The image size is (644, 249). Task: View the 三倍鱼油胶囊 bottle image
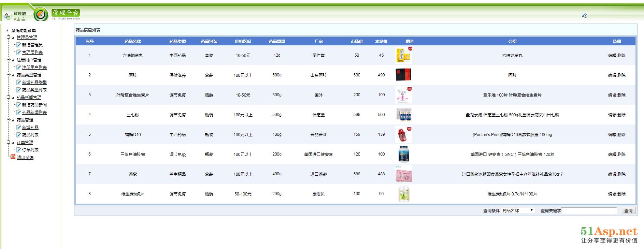(x=403, y=154)
